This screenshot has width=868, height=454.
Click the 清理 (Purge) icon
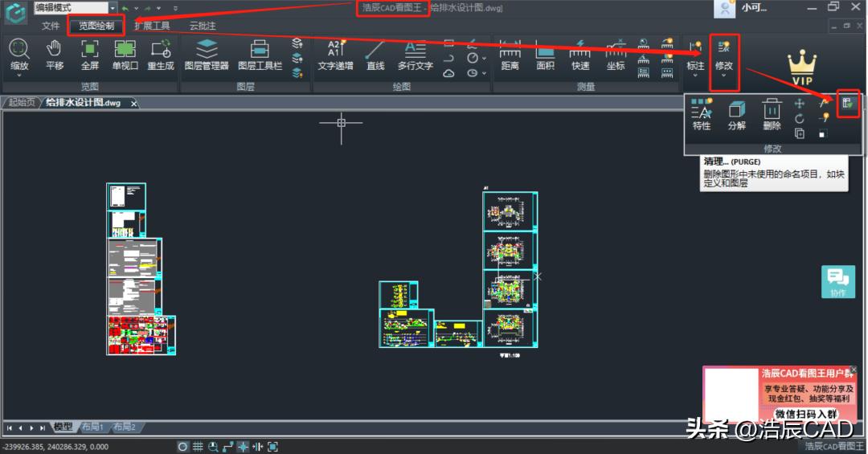(x=847, y=103)
